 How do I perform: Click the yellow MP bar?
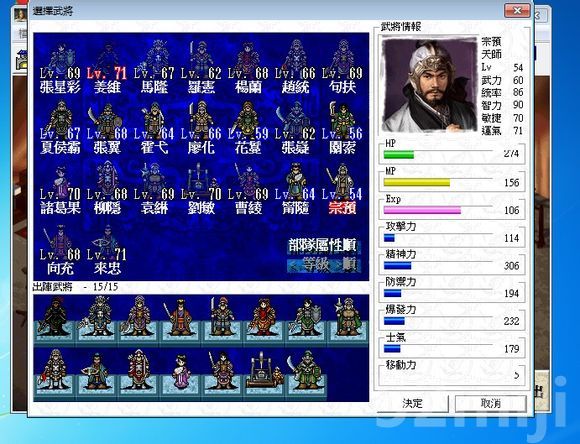(417, 182)
